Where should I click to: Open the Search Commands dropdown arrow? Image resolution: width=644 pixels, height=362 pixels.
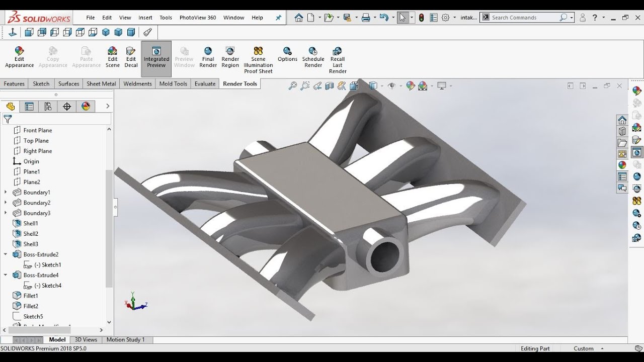point(572,18)
